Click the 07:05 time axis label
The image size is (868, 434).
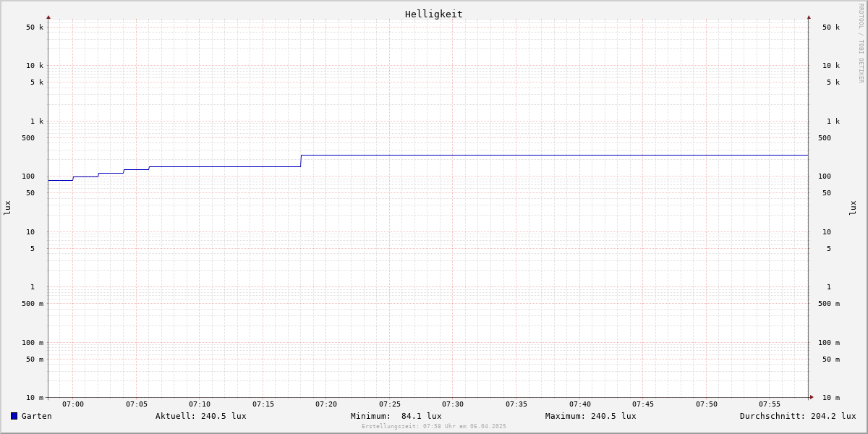(x=137, y=404)
